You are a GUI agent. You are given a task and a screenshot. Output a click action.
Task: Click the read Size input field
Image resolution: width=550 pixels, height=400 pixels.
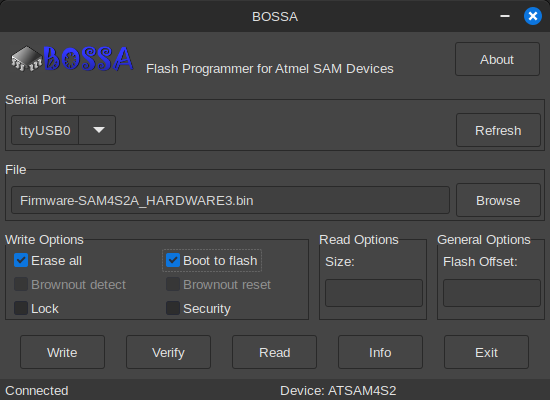coord(374,293)
